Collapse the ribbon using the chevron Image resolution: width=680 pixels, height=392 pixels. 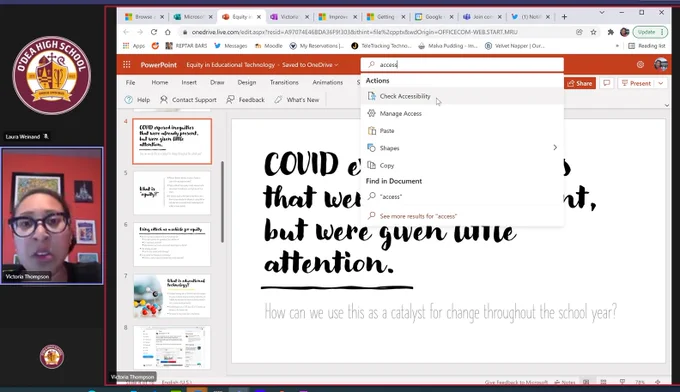click(x=667, y=105)
